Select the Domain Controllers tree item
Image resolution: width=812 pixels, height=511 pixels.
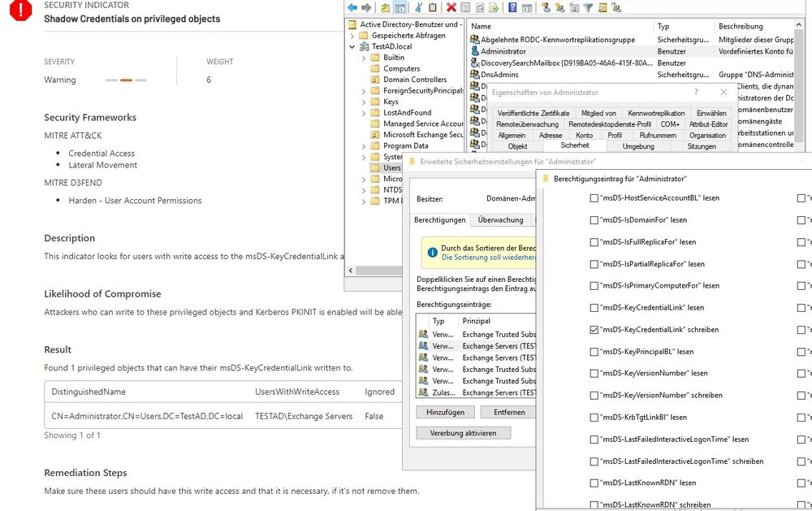tap(415, 80)
